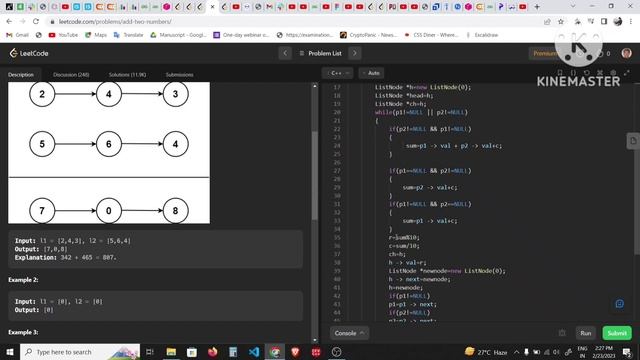Open the CSS Diner bookmark

tap(431, 35)
